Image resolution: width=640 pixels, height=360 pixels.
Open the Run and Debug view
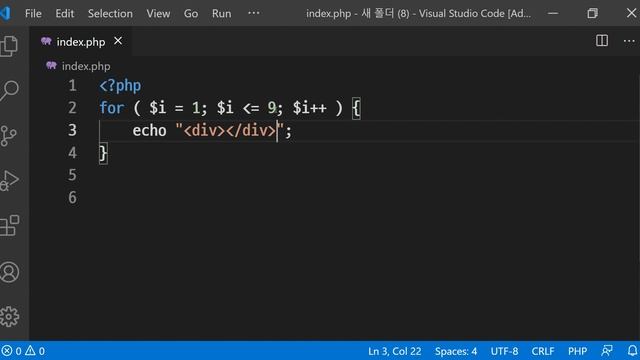[9, 180]
